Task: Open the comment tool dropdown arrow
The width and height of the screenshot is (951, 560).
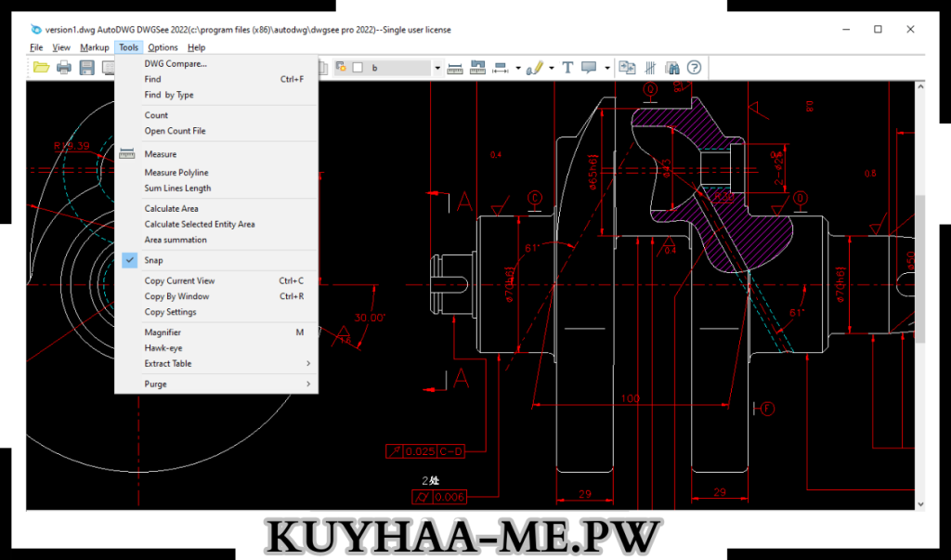Action: 607,68
